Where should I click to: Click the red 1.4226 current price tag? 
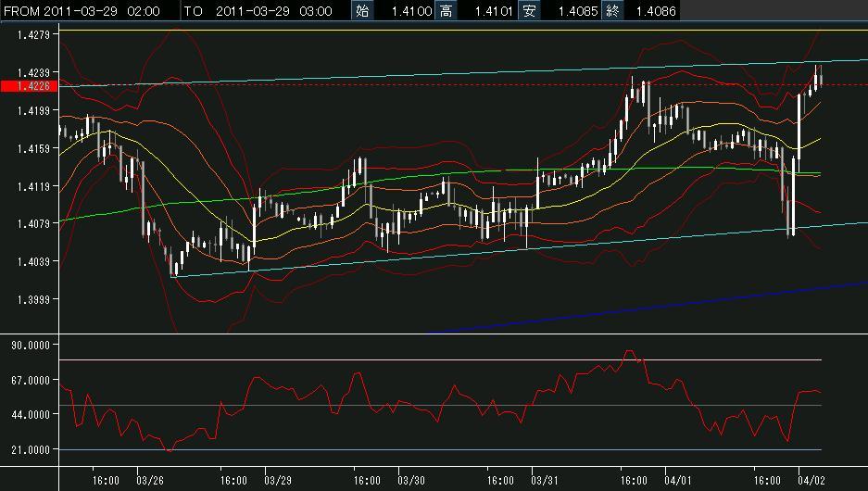coord(29,86)
